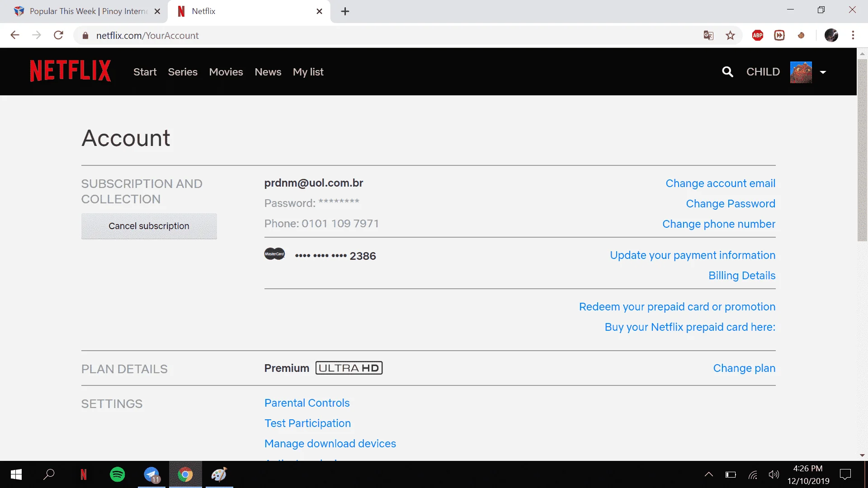Click the Change plan link

tap(744, 368)
